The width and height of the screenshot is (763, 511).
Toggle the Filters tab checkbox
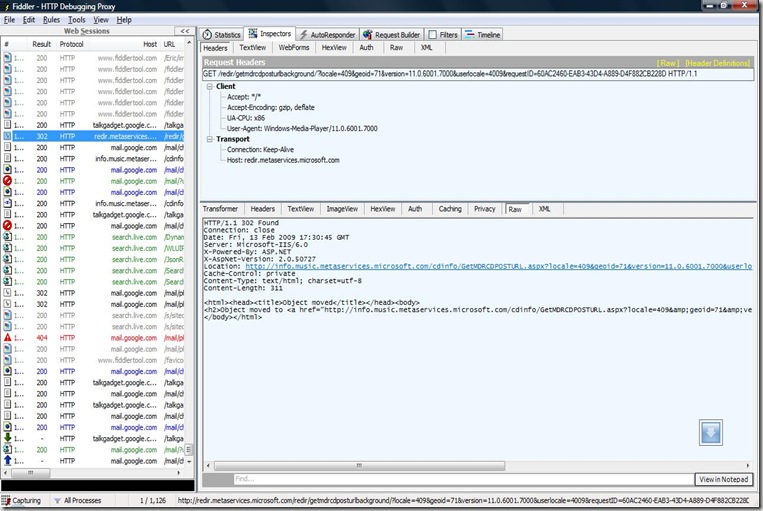[x=433, y=35]
